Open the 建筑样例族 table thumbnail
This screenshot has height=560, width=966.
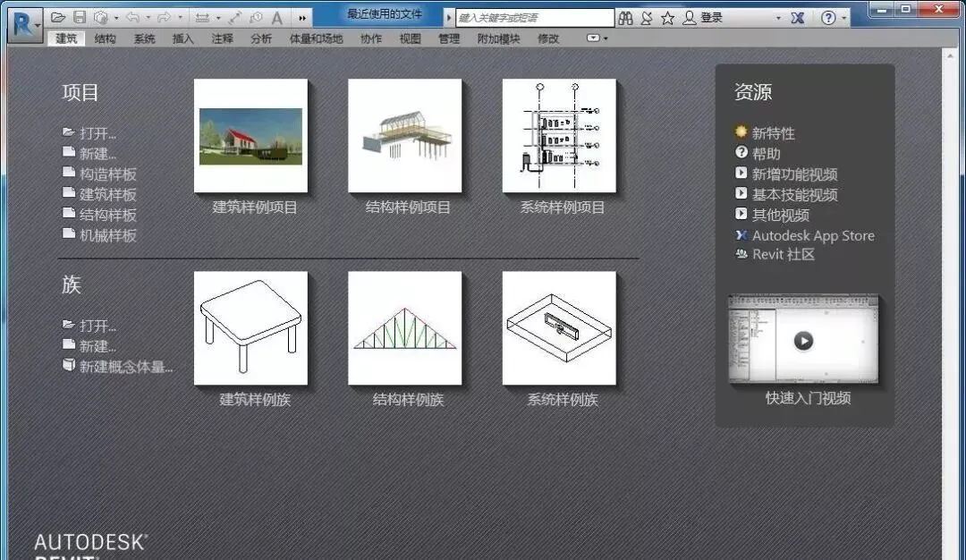[x=250, y=328]
